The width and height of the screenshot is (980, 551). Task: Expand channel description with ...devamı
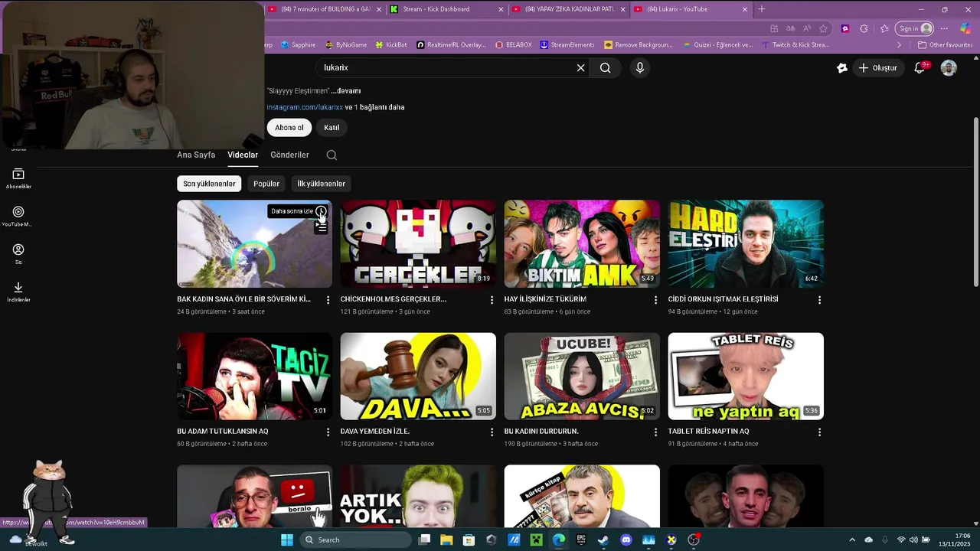pos(345,91)
